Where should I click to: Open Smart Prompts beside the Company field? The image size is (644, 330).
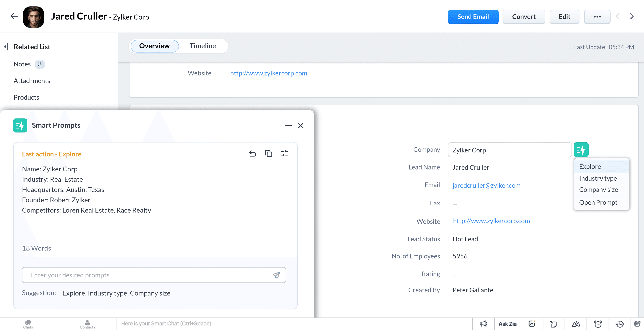(x=581, y=150)
